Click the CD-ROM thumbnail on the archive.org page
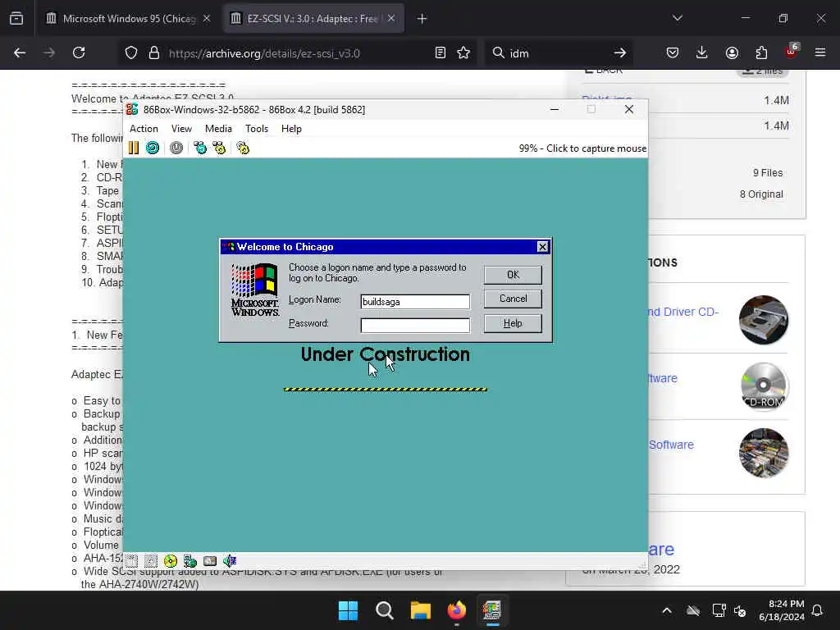Viewport: 840px width, 630px height. pos(764,386)
